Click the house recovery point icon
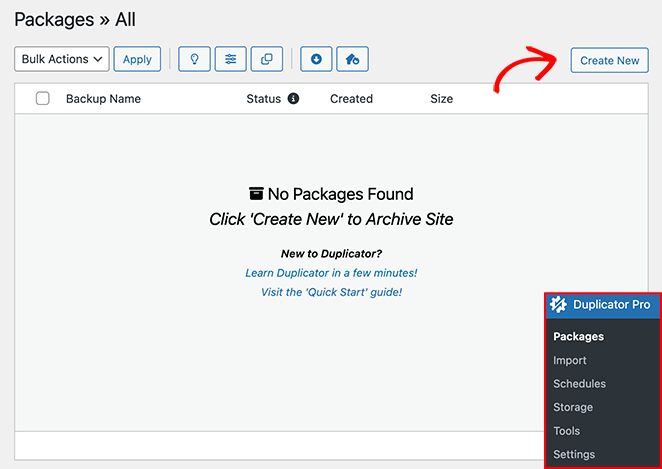Screen dimensions: 662x469 click(352, 59)
